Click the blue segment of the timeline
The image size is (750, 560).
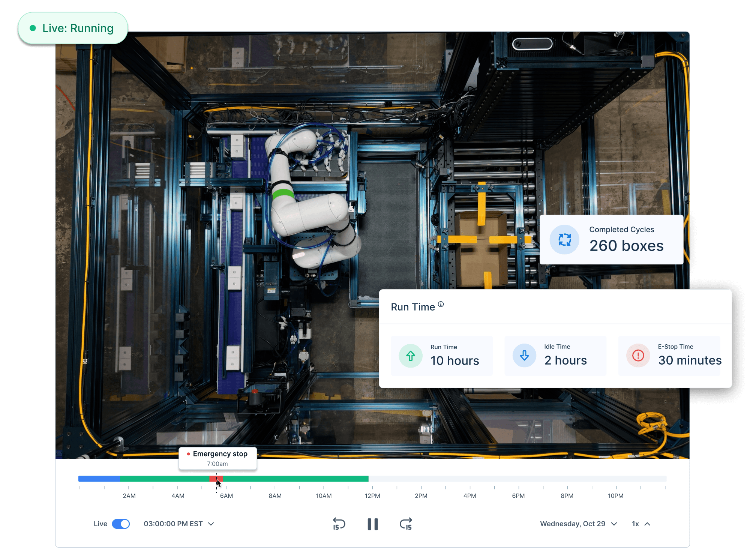(x=99, y=479)
